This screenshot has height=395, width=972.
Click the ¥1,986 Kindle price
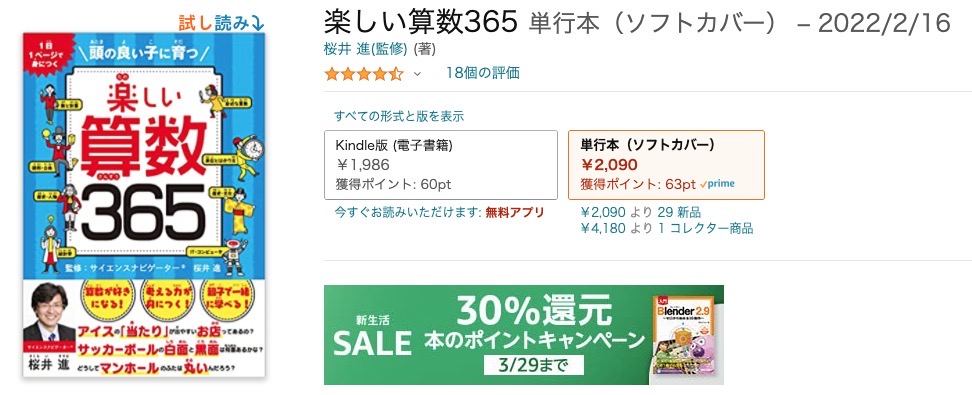pos(363,164)
